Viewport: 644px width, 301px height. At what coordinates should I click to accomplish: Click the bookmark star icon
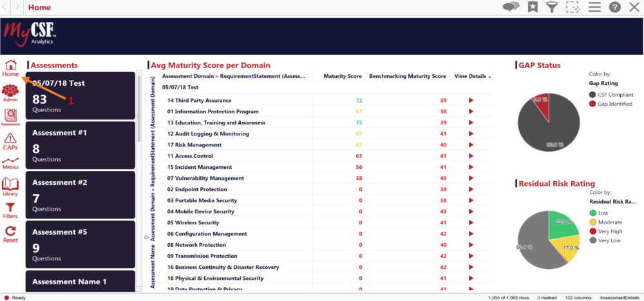click(533, 7)
